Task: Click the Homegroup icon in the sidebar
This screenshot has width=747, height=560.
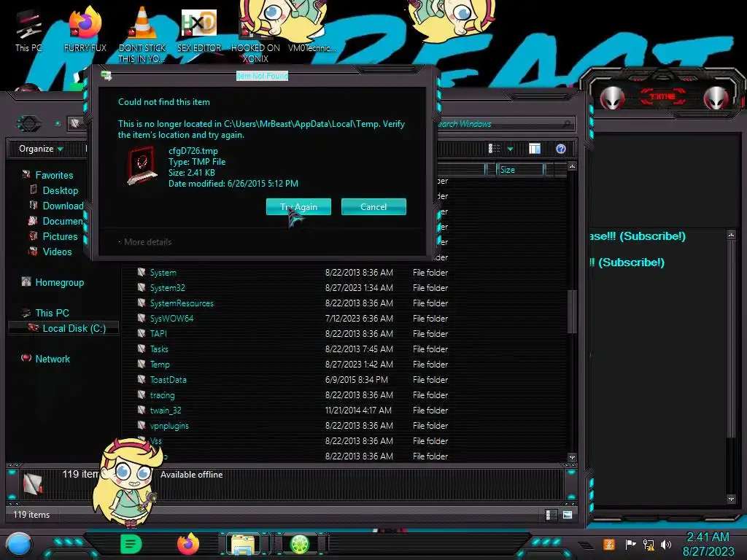Action: 26,281
